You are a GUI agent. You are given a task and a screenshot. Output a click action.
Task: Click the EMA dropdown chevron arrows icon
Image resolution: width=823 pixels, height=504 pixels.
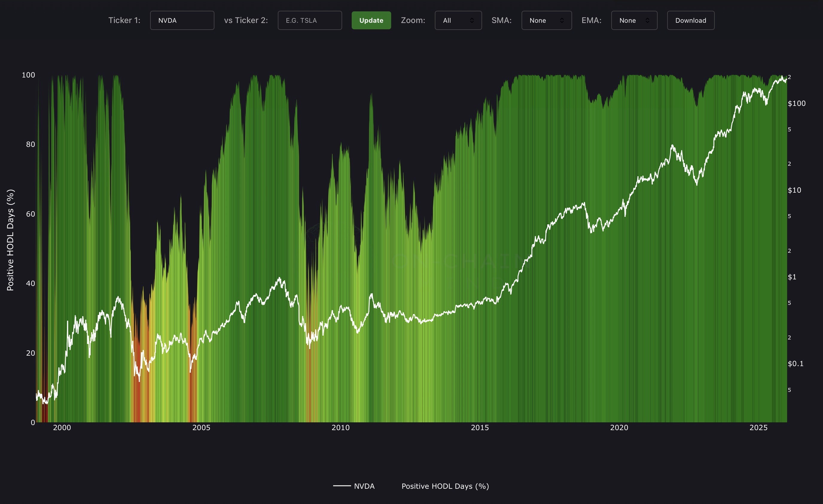pyautogui.click(x=647, y=20)
